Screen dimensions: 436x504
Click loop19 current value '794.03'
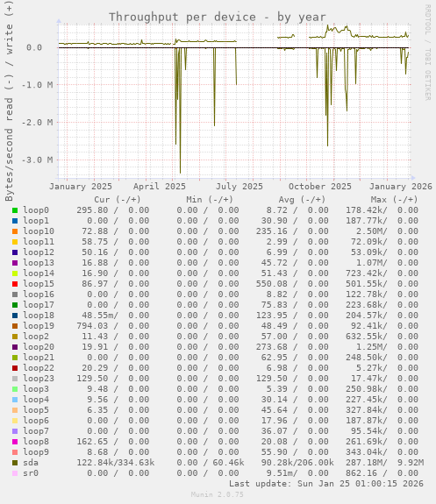tap(92, 326)
